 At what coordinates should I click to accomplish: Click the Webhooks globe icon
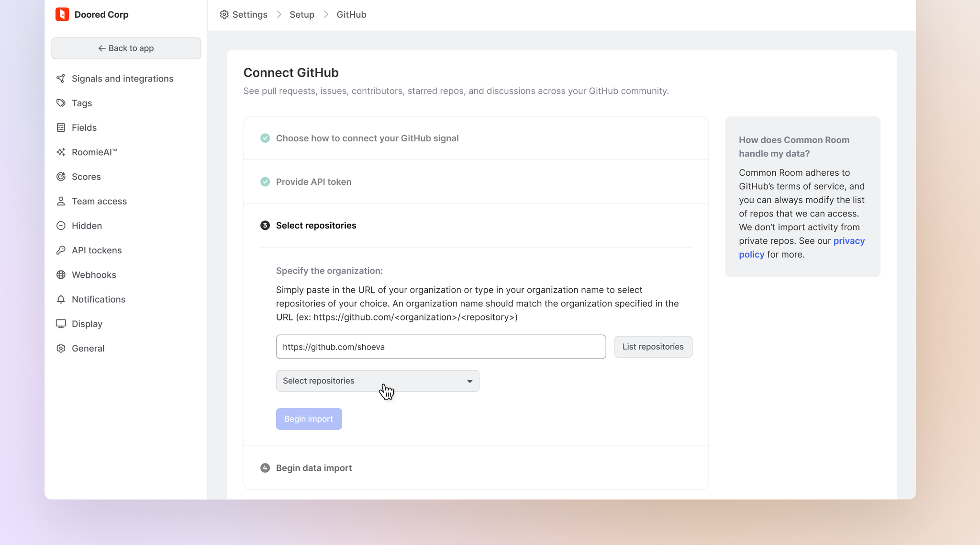click(61, 275)
